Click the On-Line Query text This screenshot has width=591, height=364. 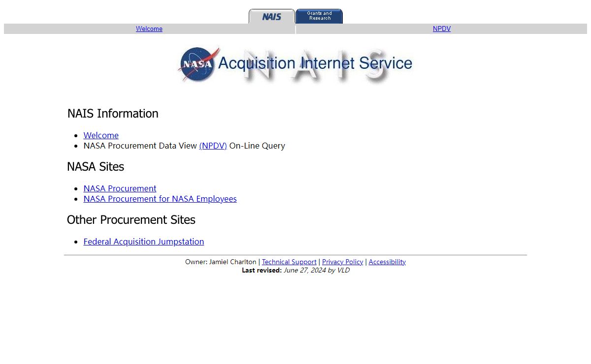[257, 146]
